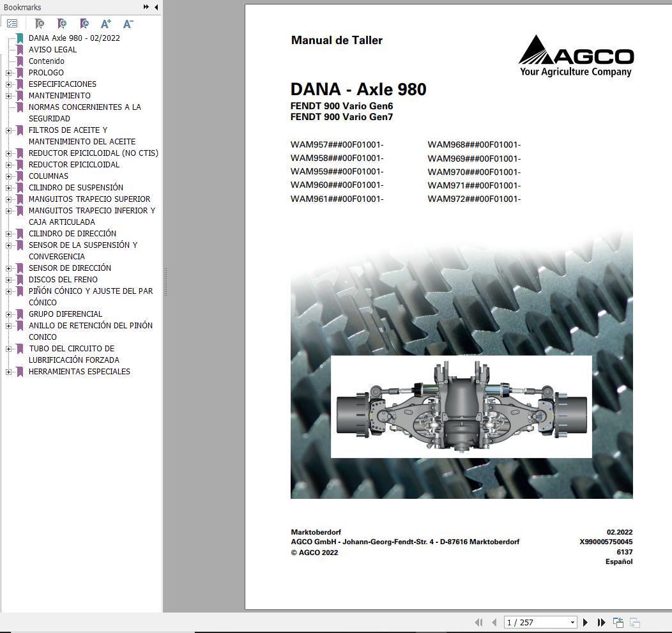The image size is (672, 633).
Task: Click the ESPECIFICACIONES bookmark label
Action: [63, 84]
